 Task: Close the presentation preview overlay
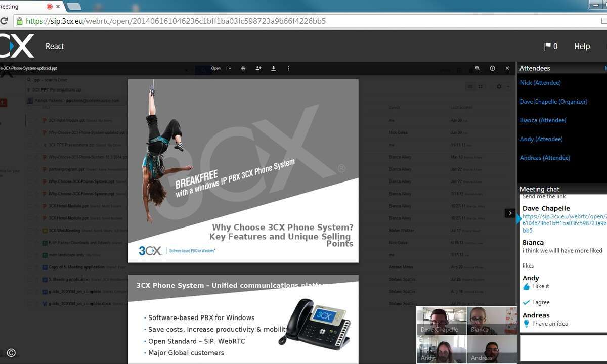click(507, 68)
